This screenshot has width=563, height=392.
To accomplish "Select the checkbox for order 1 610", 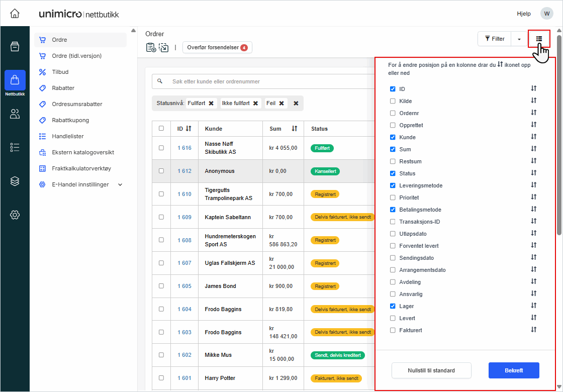I will tap(161, 194).
